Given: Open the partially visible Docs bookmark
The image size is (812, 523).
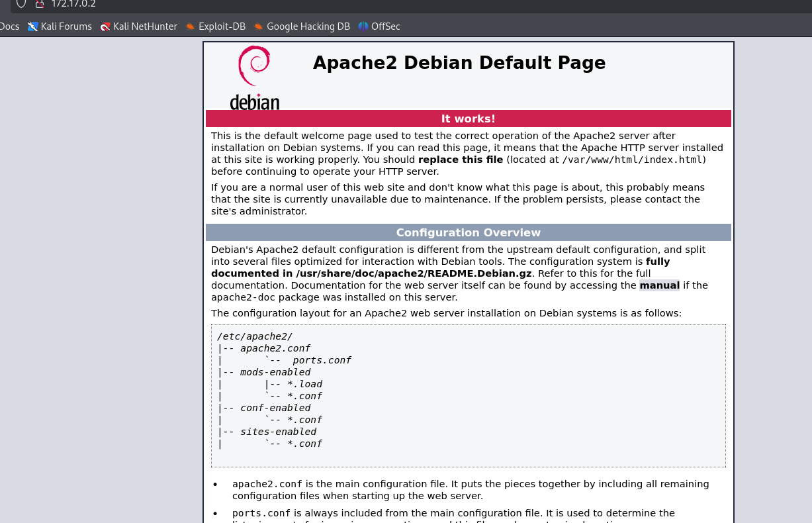Looking at the screenshot, I should pyautogui.click(x=10, y=26).
